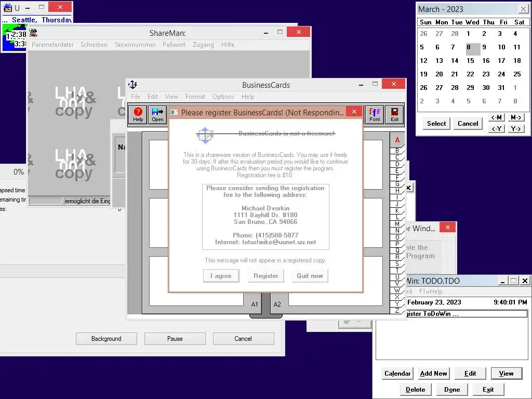This screenshot has width=532, height=399.
Task: Click Select in the calendar window
Action: click(x=436, y=124)
